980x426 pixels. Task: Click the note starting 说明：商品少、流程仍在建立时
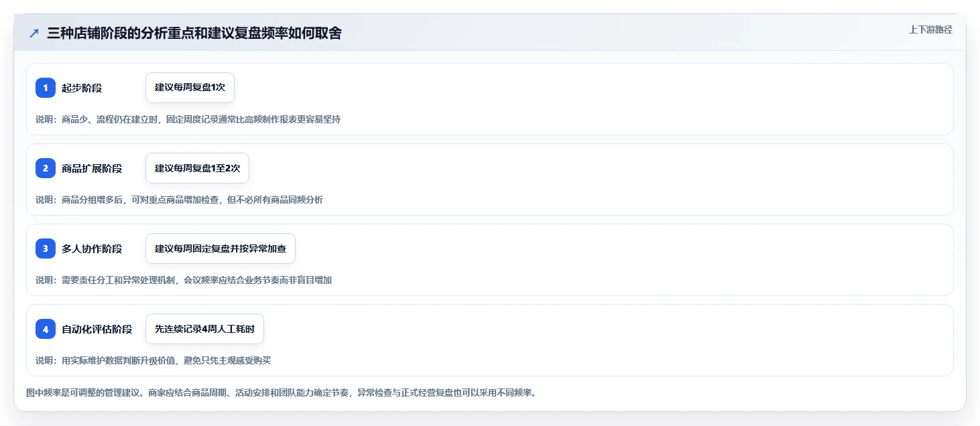188,119
